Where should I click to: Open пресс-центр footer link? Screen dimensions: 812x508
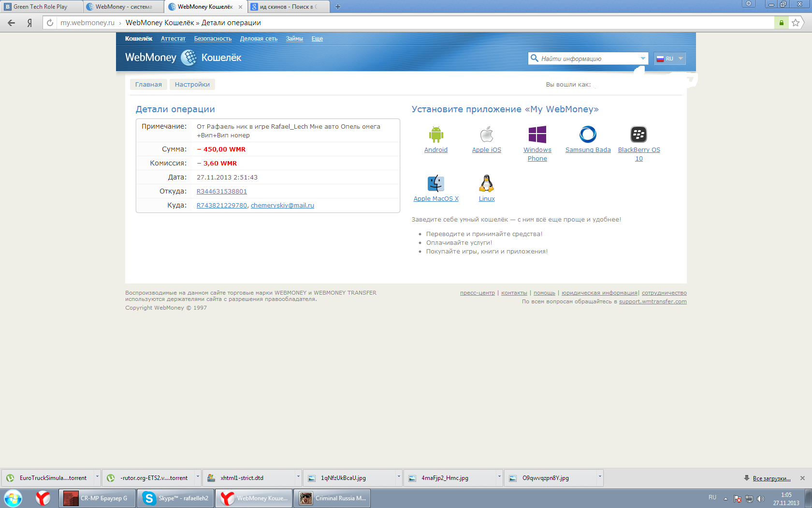(x=478, y=293)
